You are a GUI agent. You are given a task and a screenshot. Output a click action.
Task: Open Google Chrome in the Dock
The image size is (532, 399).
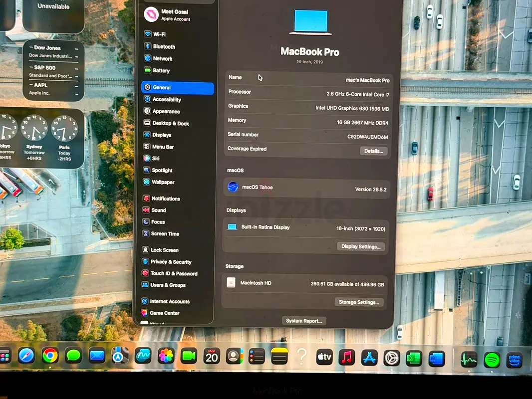pos(50,355)
